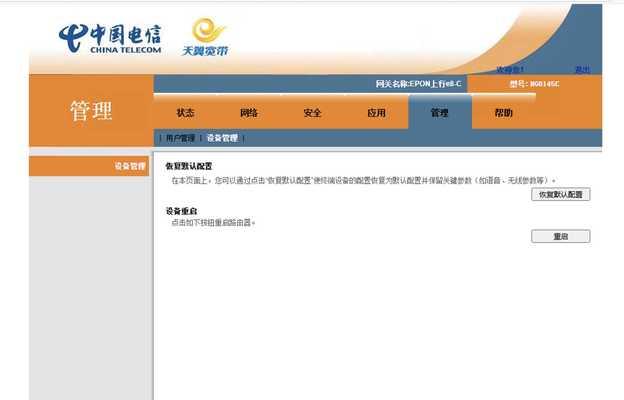This screenshot has width=624, height=400.
Task: Click the 型号 model number text
Action: click(x=534, y=84)
